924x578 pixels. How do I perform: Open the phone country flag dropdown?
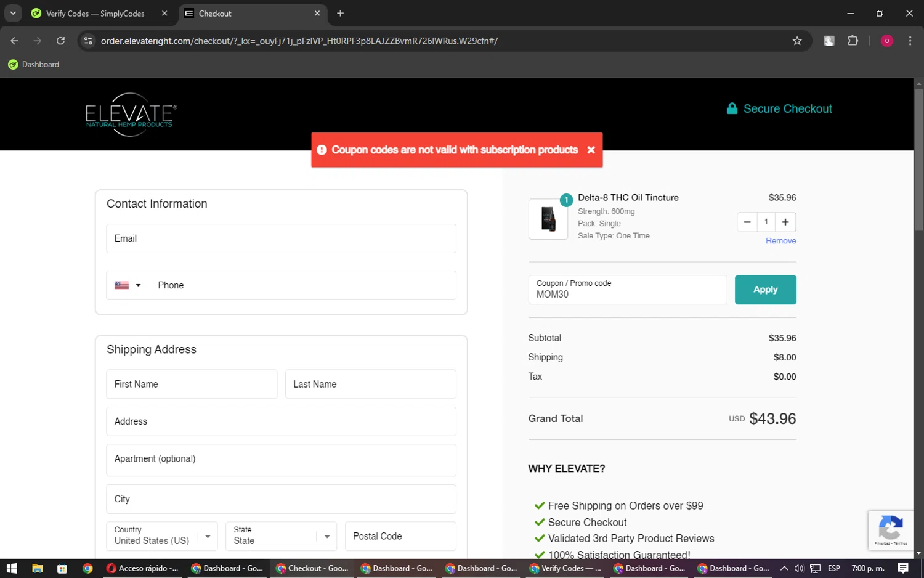128,285
